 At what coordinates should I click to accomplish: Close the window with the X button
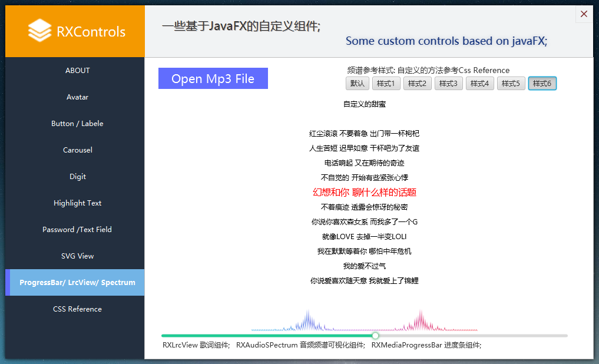tap(584, 14)
